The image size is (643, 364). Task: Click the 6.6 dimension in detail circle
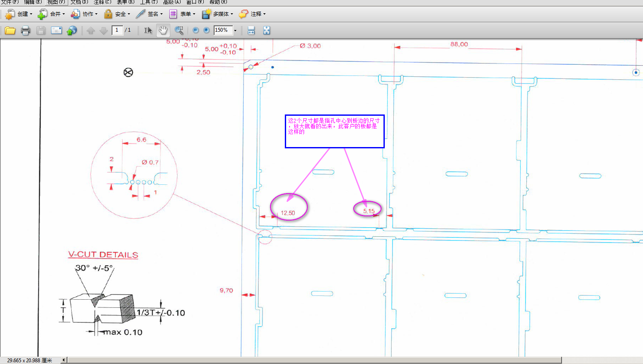pos(142,139)
